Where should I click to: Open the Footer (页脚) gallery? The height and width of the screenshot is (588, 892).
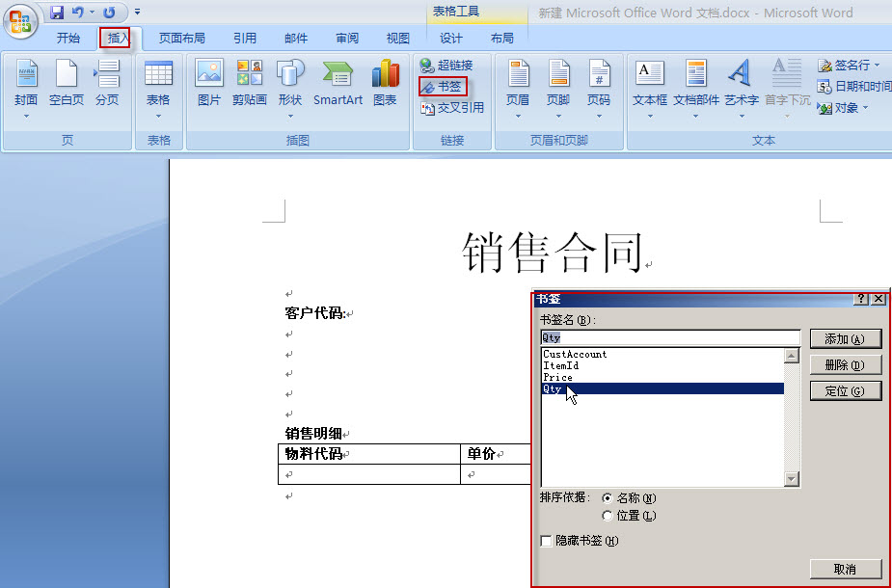(x=558, y=83)
